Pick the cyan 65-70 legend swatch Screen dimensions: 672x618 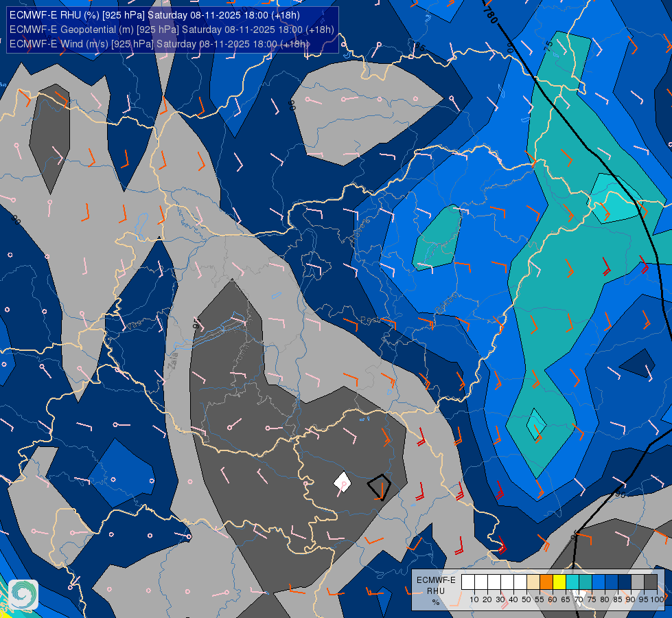[572, 582]
